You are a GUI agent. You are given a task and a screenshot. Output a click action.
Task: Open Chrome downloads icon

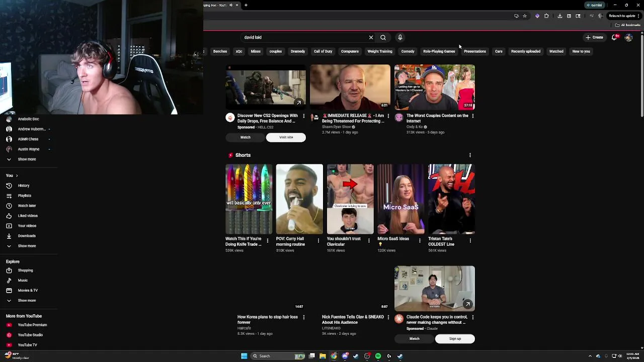(559, 16)
